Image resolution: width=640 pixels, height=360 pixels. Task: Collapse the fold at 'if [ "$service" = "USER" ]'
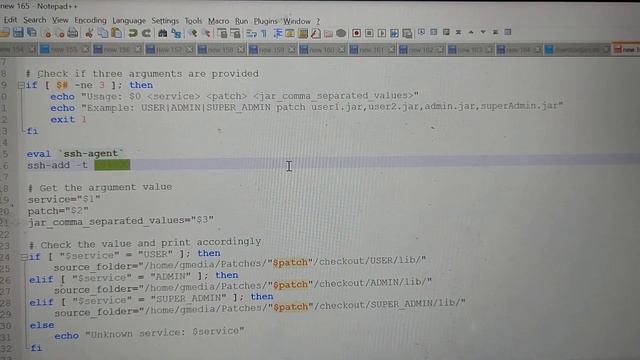24,257
